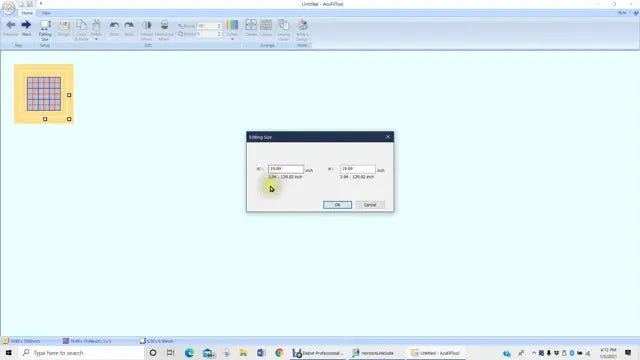Click the taskbar clock showing 4:12 PM
The image size is (640, 360).
(608, 353)
